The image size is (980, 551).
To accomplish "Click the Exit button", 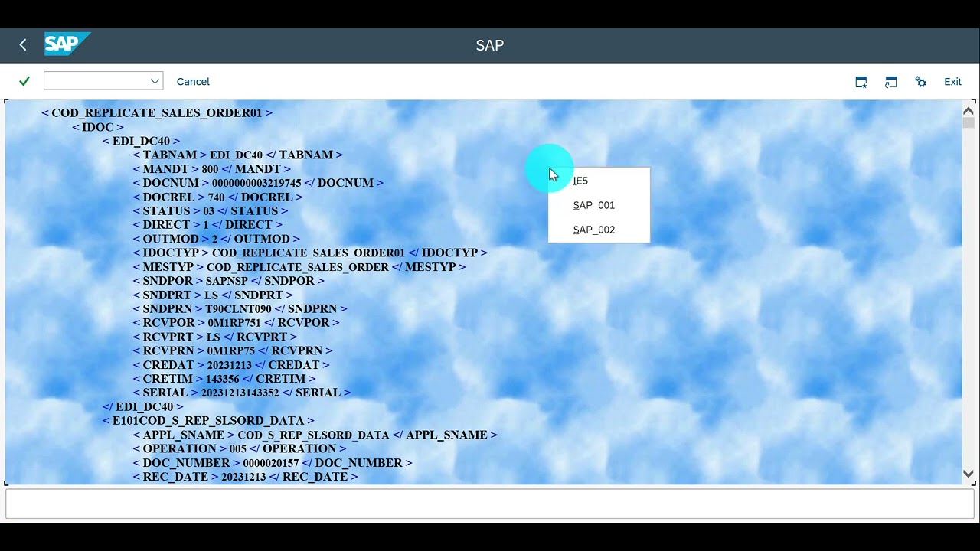I will (952, 82).
